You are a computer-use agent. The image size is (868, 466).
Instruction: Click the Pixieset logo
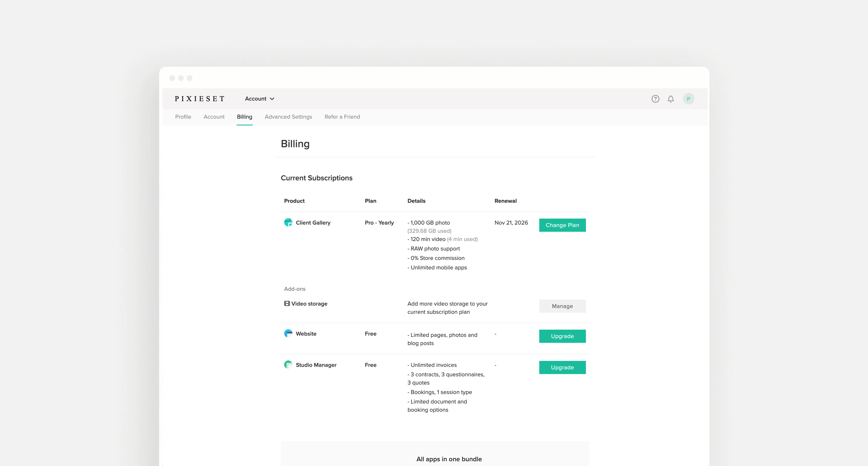tap(200, 98)
